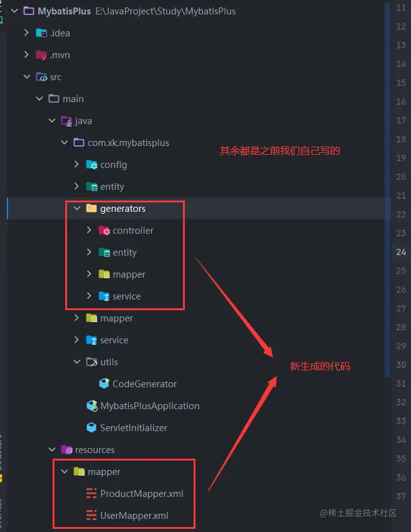Click the ProductMapper.xml file icon

pyautogui.click(x=91, y=493)
